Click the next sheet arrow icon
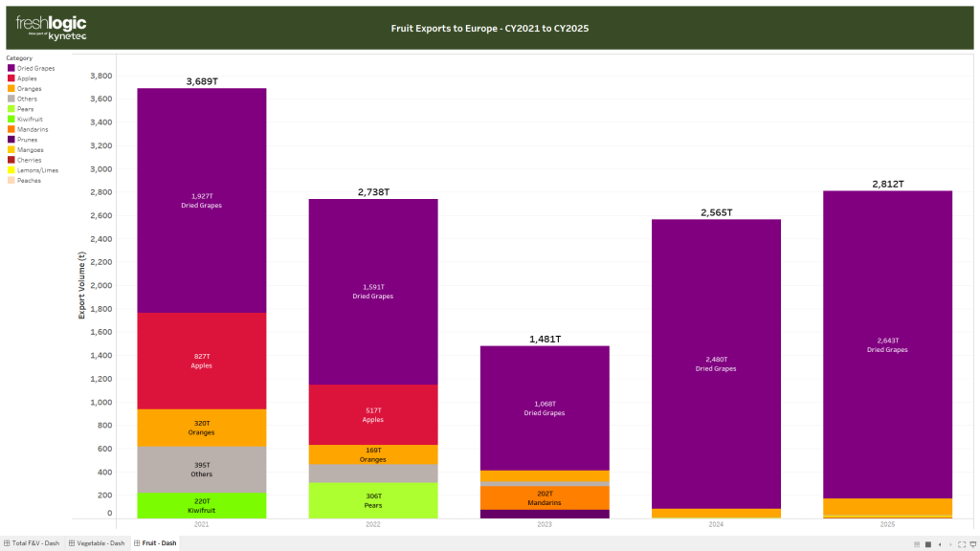 (951, 544)
